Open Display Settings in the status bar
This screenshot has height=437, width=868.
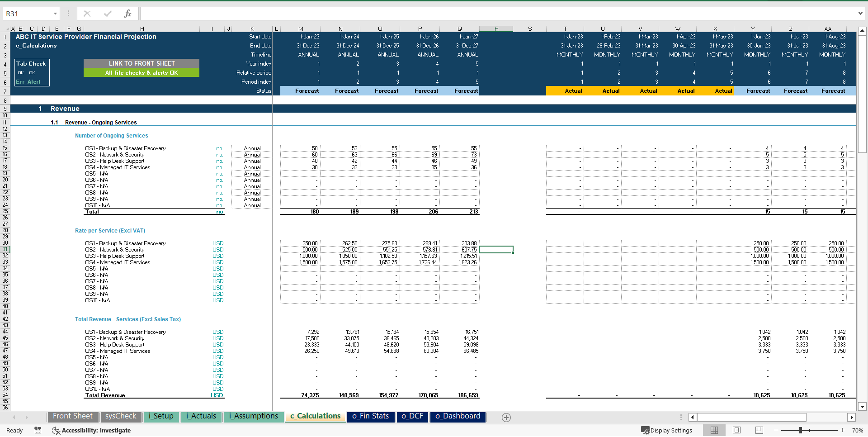pos(667,430)
